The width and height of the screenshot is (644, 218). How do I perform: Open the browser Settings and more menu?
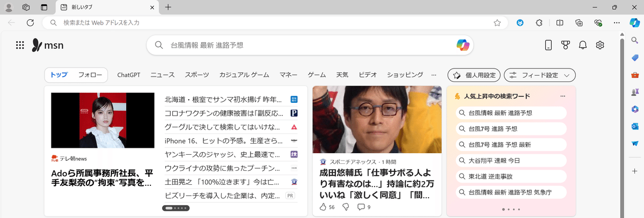tap(617, 22)
